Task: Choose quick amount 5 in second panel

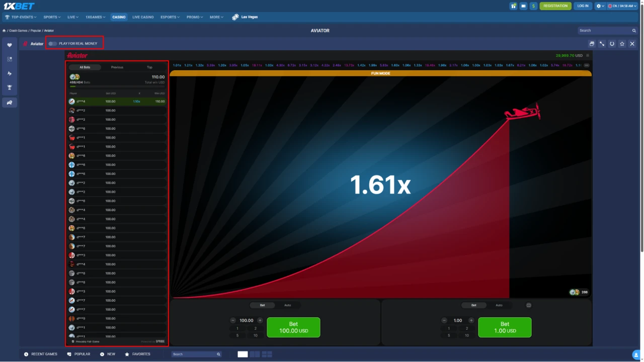Action: [x=449, y=335]
